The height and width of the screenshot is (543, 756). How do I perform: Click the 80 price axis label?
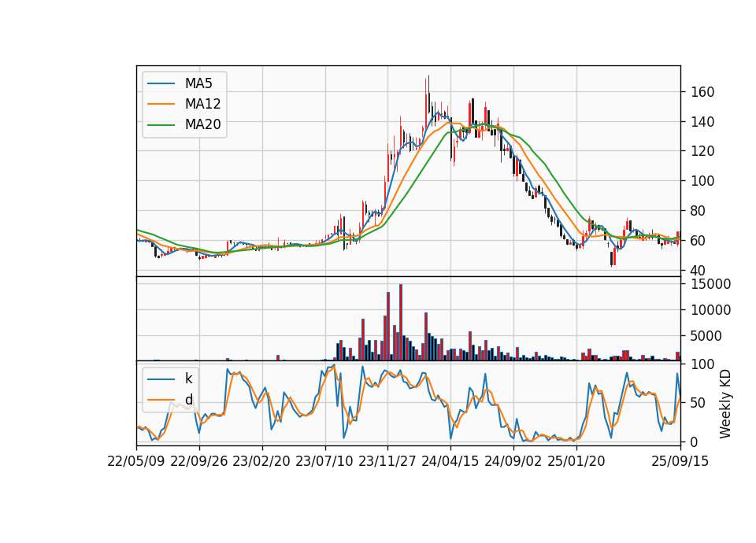coord(699,211)
